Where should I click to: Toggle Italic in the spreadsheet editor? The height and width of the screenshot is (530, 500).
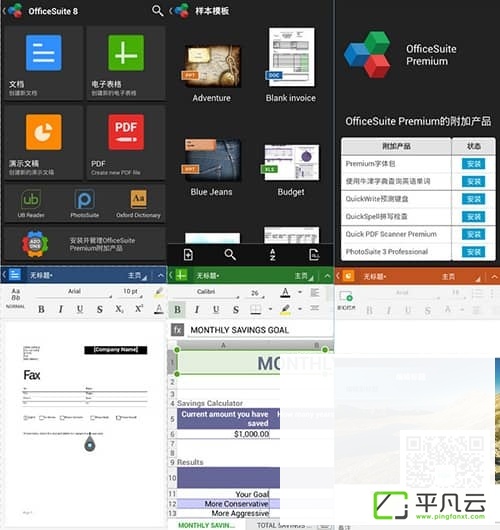197,309
